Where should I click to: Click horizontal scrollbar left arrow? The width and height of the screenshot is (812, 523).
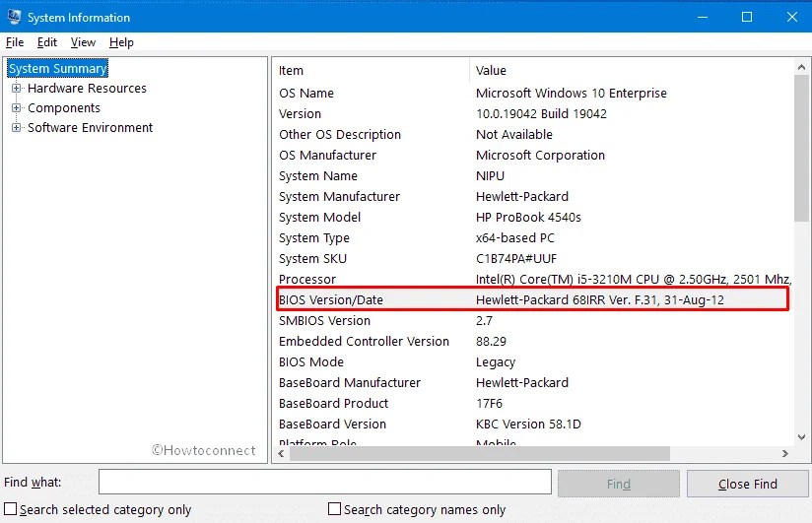point(281,454)
